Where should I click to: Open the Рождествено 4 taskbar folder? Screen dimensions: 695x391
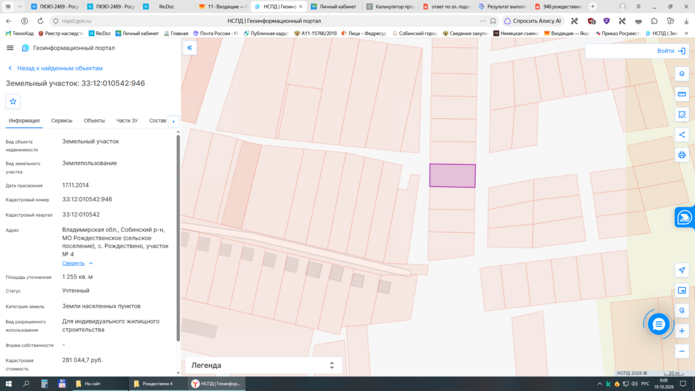[x=158, y=384]
